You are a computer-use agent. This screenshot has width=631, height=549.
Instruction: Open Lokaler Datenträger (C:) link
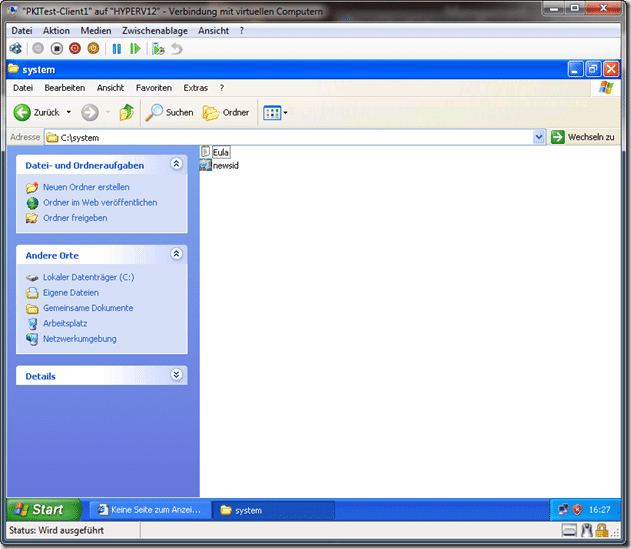88,277
